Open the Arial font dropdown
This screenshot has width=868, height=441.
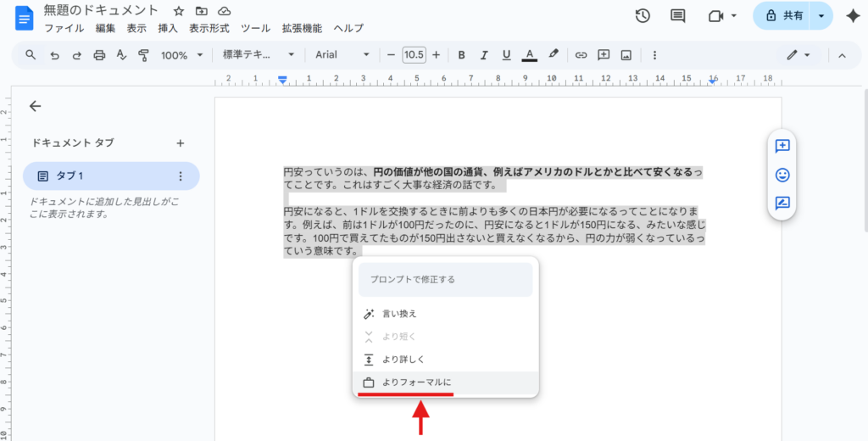pos(342,55)
